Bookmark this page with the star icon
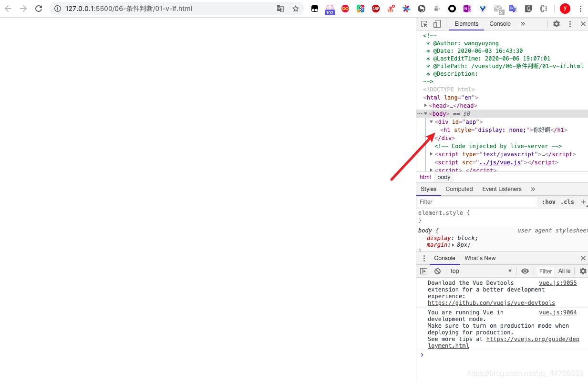The width and height of the screenshot is (588, 382). coord(296,9)
